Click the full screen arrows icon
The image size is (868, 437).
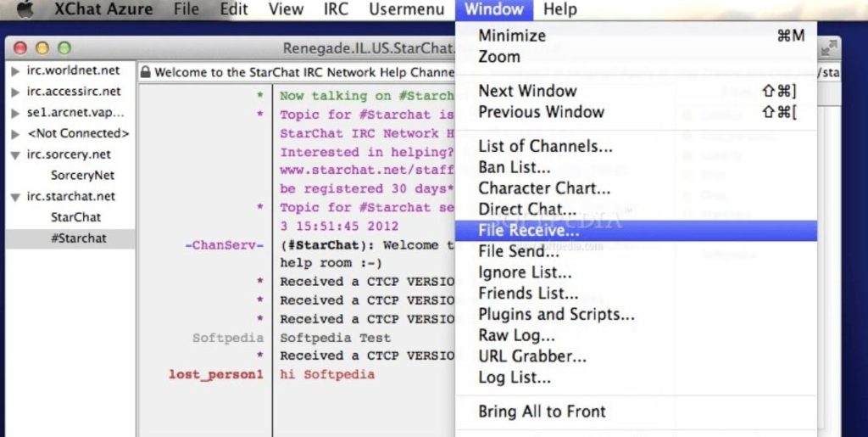point(828,48)
